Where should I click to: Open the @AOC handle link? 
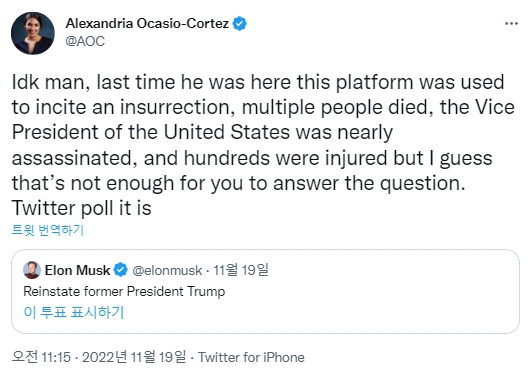coord(85,41)
